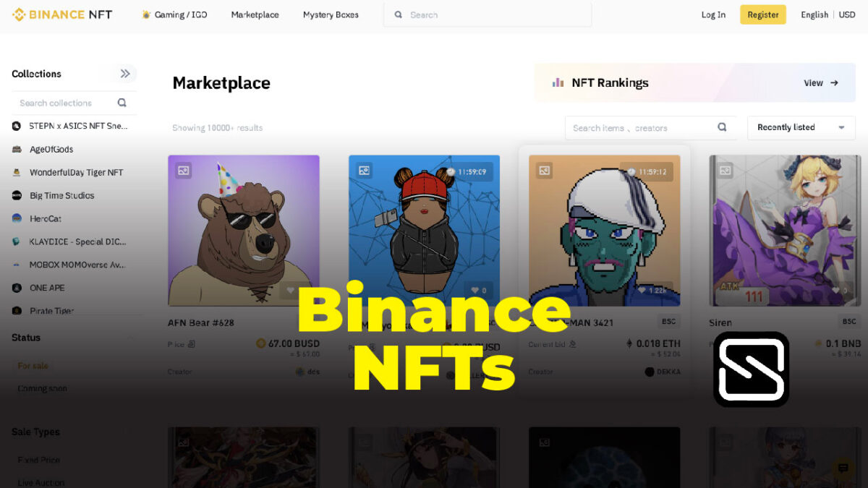Open the Mystery Boxes menu item
Viewport: 868px width, 488px height.
(331, 14)
